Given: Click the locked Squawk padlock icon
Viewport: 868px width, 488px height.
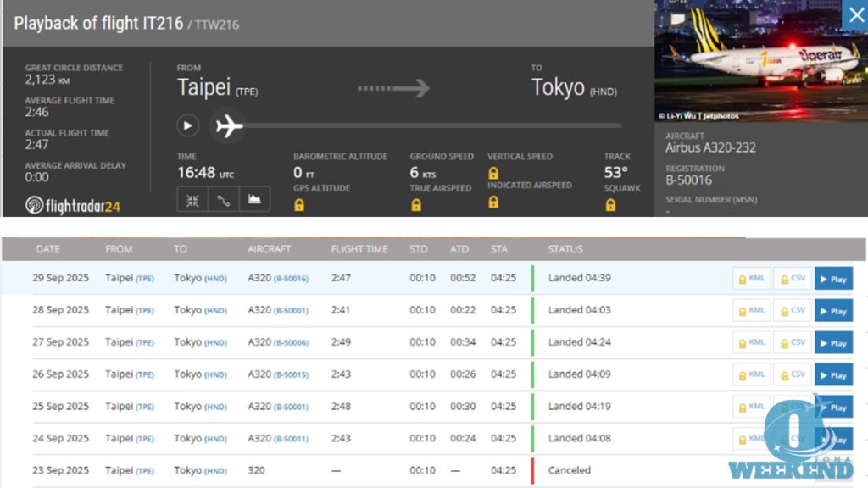Looking at the screenshot, I should [610, 204].
